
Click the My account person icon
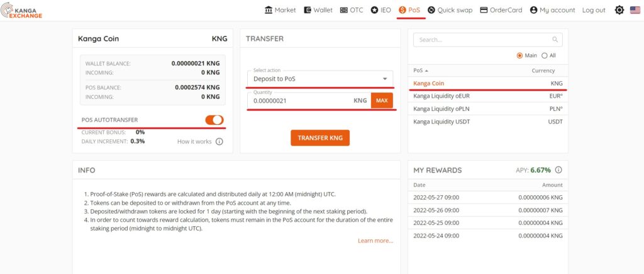(x=533, y=10)
